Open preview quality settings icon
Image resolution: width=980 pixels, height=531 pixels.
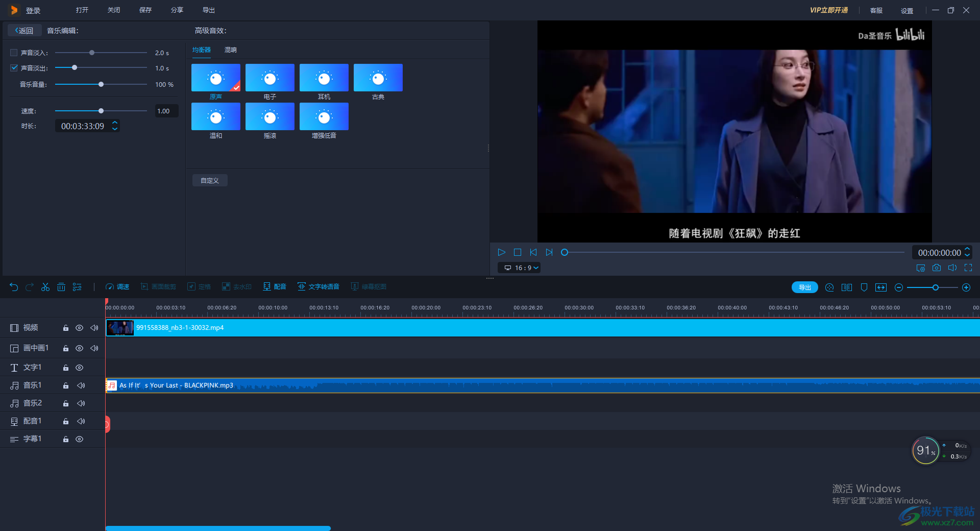coord(921,268)
